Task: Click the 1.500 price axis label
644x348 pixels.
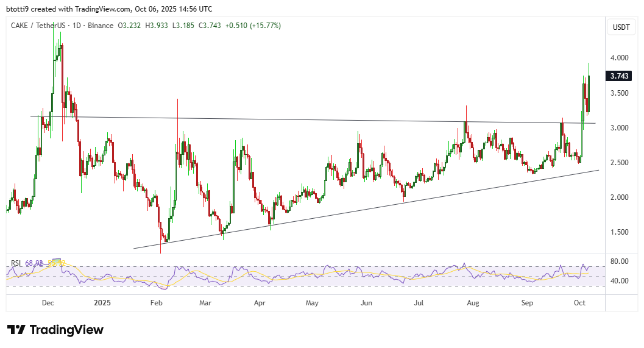Action: (x=620, y=232)
